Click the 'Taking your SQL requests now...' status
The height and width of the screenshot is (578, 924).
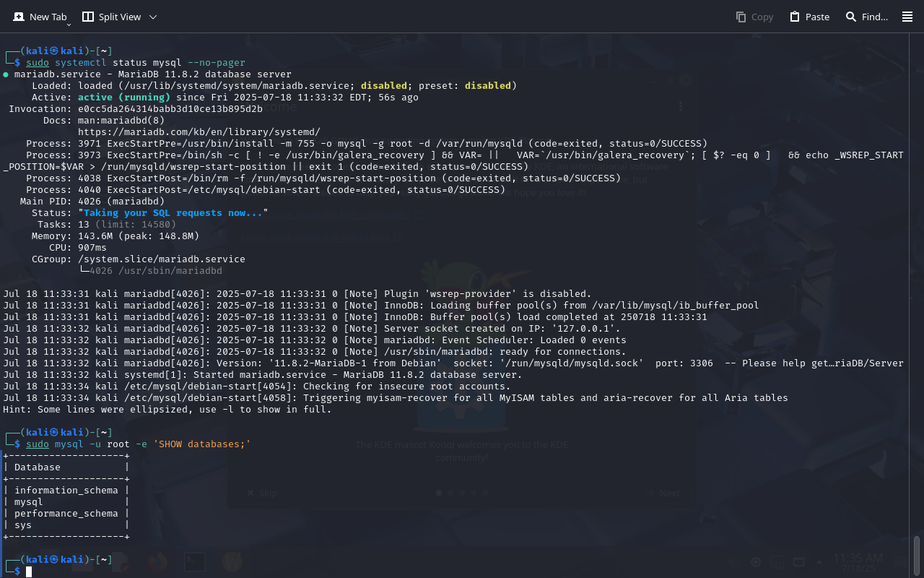click(x=173, y=213)
